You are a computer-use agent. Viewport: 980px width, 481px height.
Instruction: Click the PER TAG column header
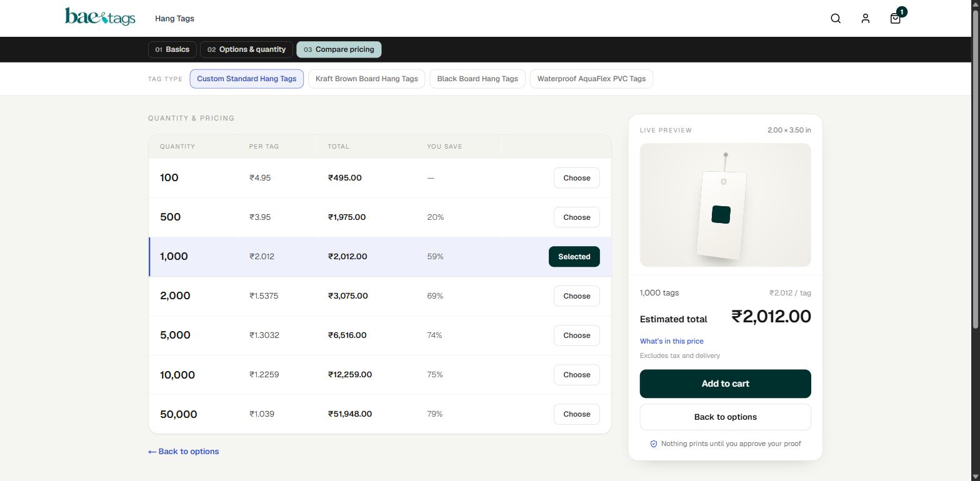(x=264, y=147)
